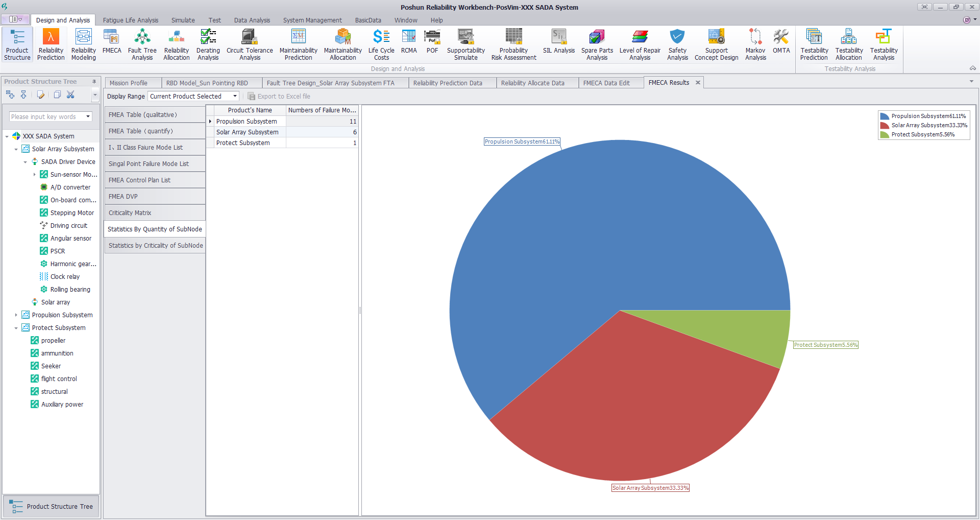This screenshot has height=520, width=980.
Task: Switch to the Fatigue Life Analysis ribbon tab
Action: click(x=130, y=20)
